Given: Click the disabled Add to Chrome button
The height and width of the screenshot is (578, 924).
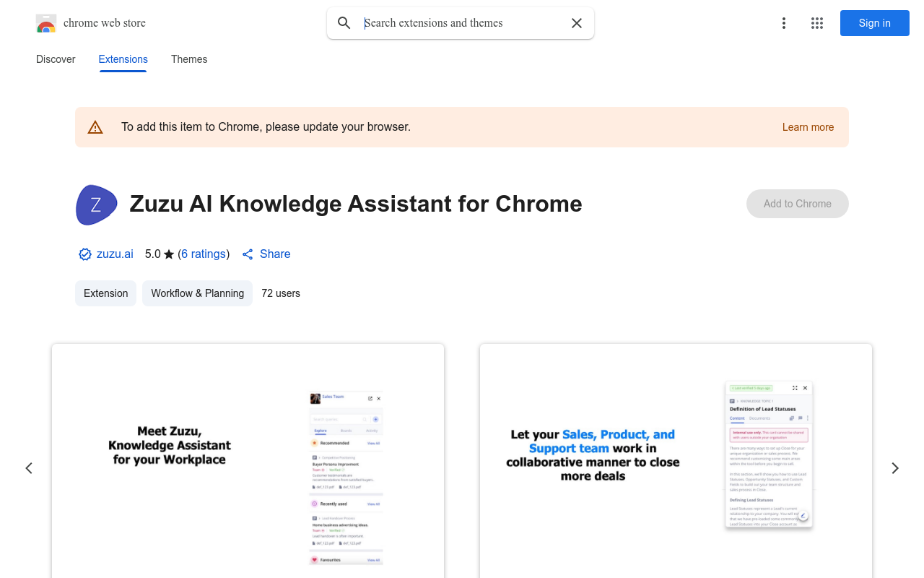Looking at the screenshot, I should click(798, 204).
